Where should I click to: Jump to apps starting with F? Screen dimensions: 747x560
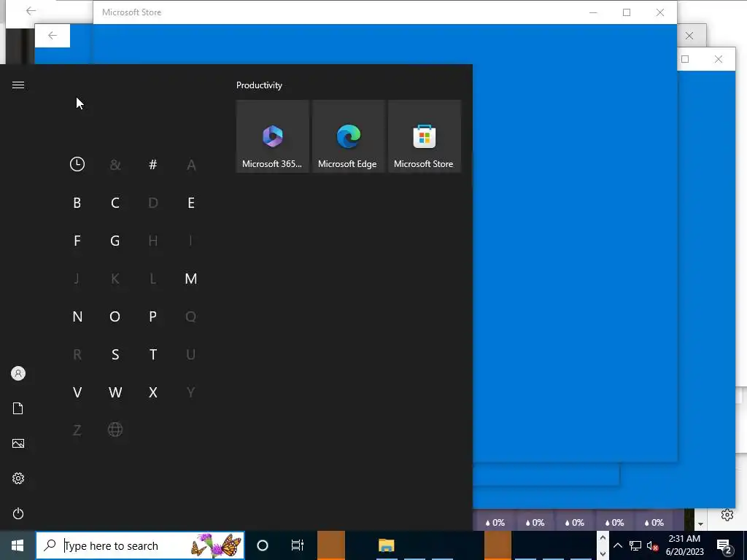coord(77,241)
